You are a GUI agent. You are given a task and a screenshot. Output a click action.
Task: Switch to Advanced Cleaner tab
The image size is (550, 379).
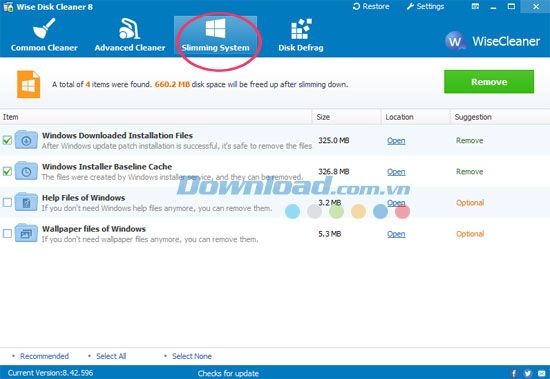[x=130, y=36]
